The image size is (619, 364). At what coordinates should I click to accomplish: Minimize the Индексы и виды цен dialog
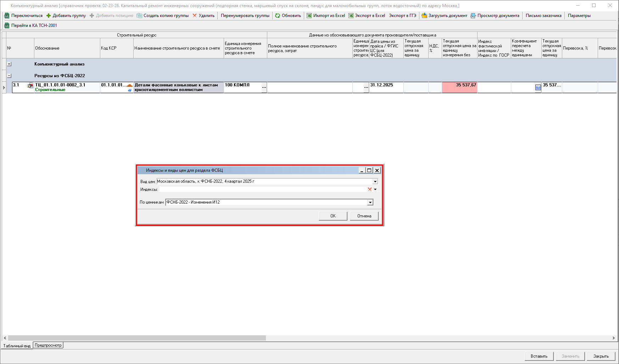click(362, 170)
